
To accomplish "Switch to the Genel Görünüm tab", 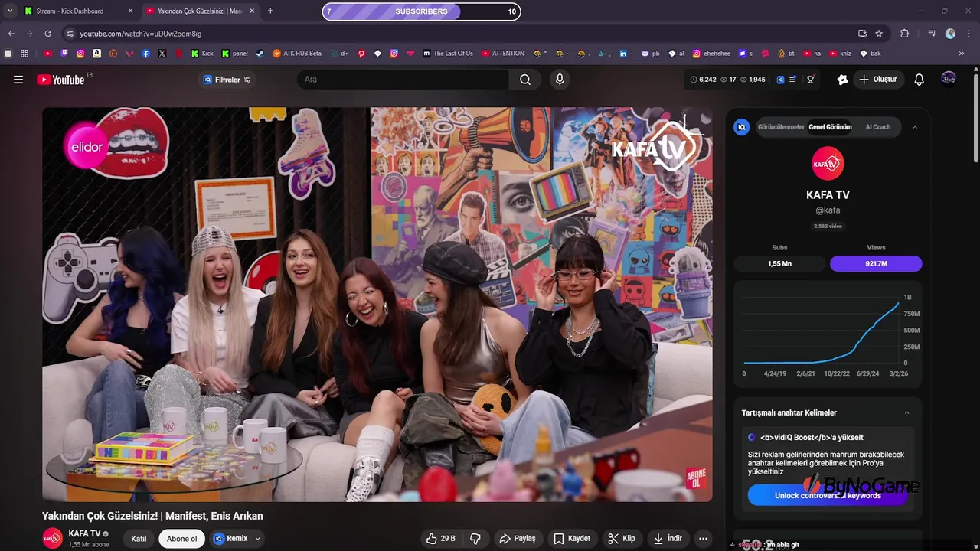I will pos(830,127).
